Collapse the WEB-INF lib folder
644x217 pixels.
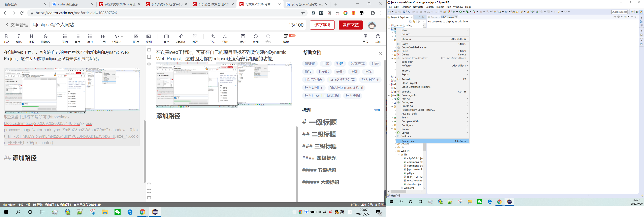[x=399, y=155]
